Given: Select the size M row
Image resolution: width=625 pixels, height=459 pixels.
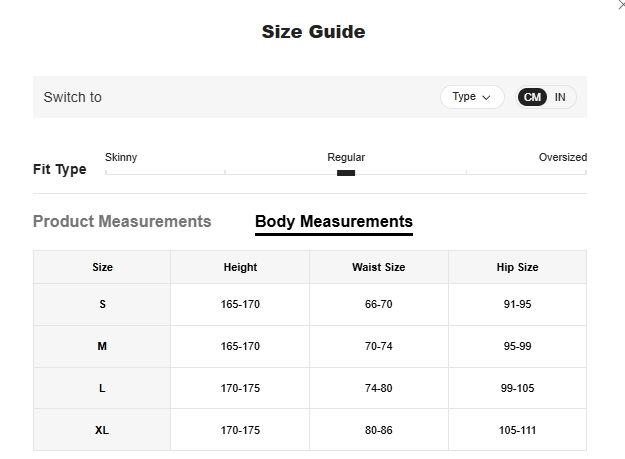Looking at the screenshot, I should (x=102, y=346).
